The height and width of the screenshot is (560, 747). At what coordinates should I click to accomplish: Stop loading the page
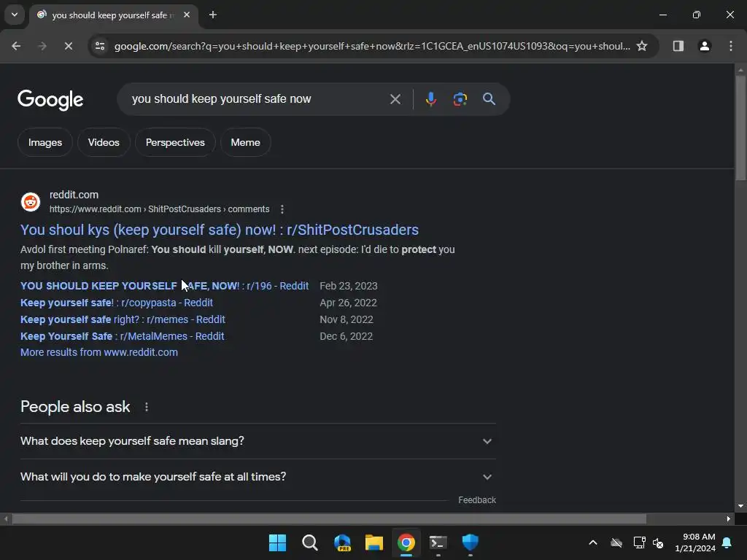[x=68, y=46]
